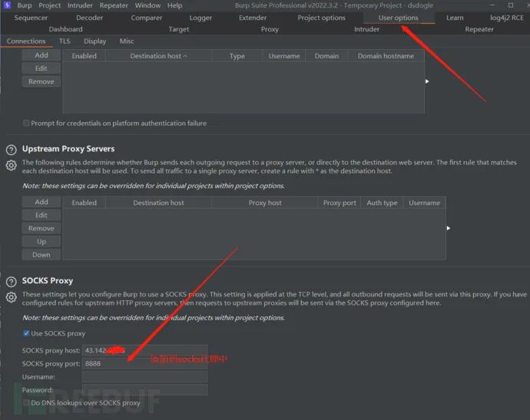Switch to the Intruder tab in second row
The image size is (530, 420).
coord(366,29)
